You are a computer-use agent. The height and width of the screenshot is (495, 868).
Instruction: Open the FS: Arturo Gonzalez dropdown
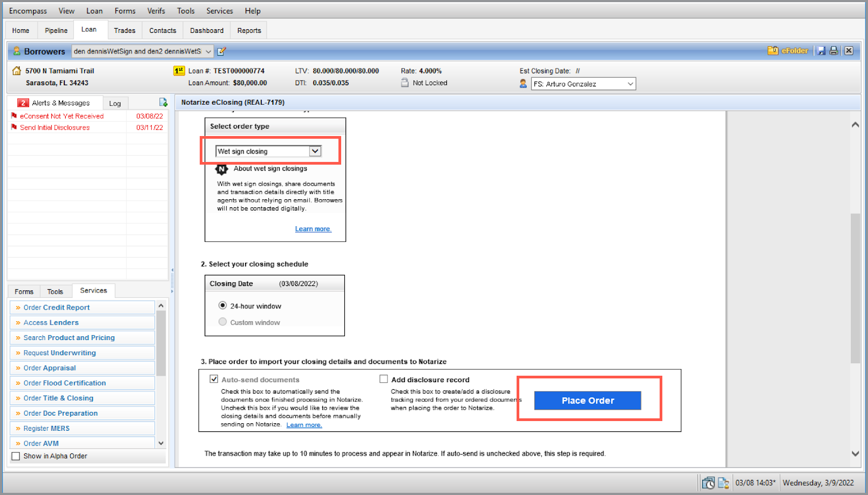click(630, 84)
